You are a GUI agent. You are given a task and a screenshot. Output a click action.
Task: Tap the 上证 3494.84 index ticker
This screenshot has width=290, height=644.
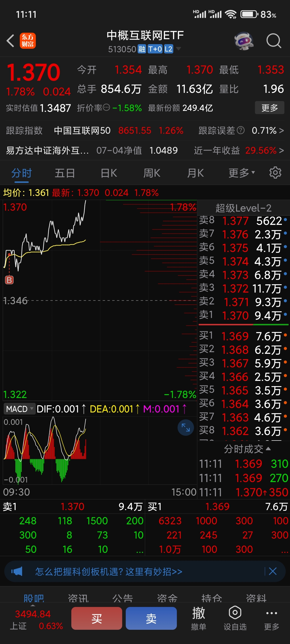tap(36, 620)
